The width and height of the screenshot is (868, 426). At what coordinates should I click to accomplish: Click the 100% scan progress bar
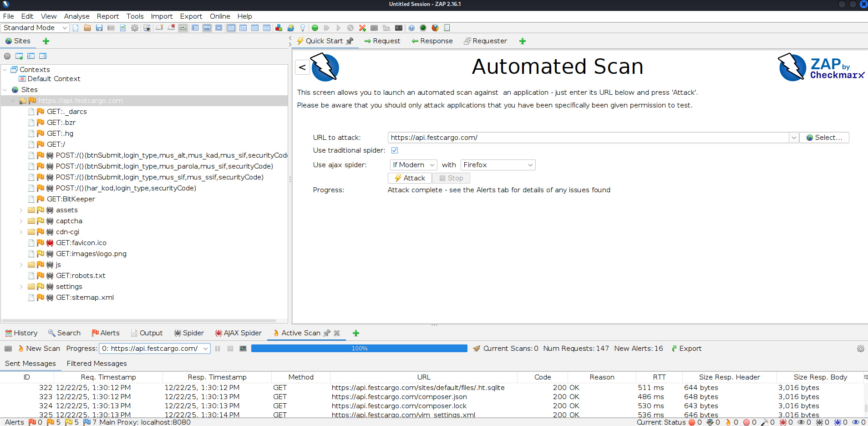click(359, 349)
